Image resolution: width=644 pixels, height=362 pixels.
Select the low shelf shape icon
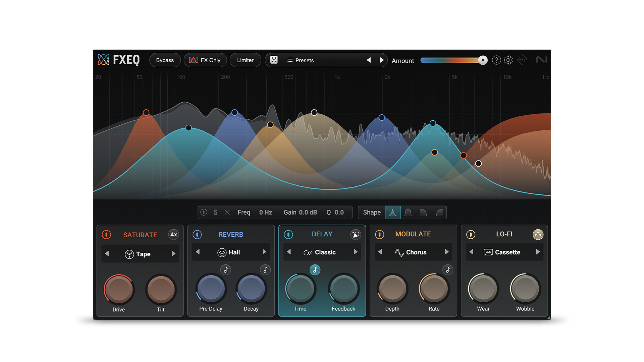pyautogui.click(x=424, y=213)
